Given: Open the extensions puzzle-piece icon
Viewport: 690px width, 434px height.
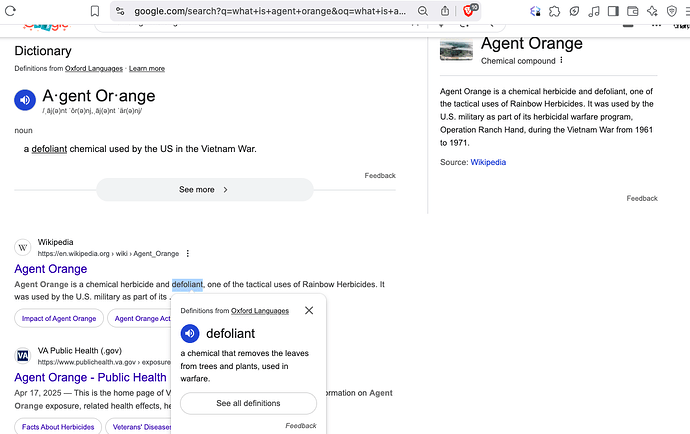Looking at the screenshot, I should (554, 11).
